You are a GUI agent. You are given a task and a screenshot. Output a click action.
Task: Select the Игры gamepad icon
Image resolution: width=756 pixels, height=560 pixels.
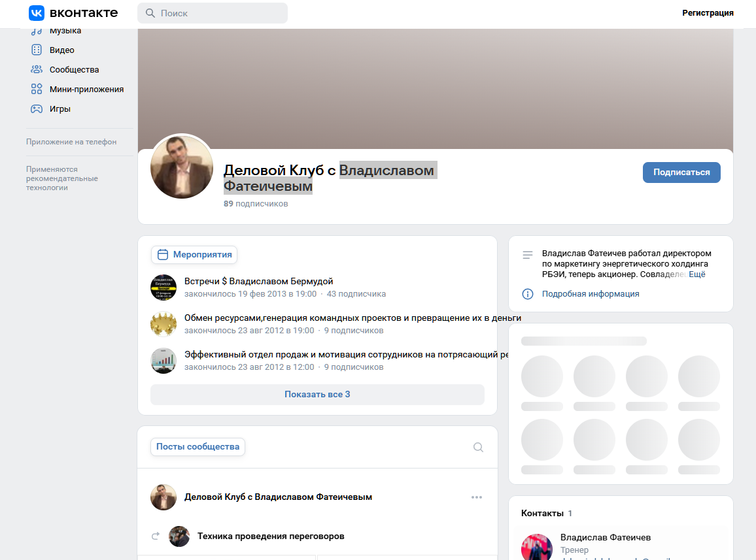(36, 108)
